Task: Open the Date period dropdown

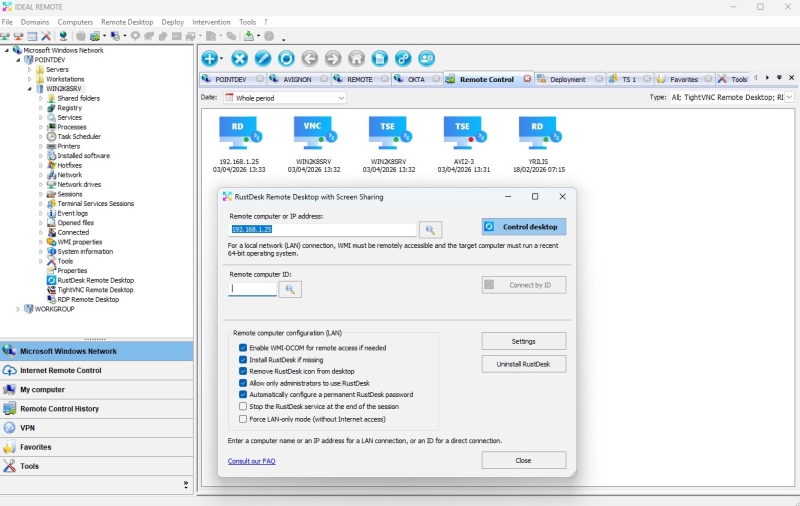Action: 284,98
